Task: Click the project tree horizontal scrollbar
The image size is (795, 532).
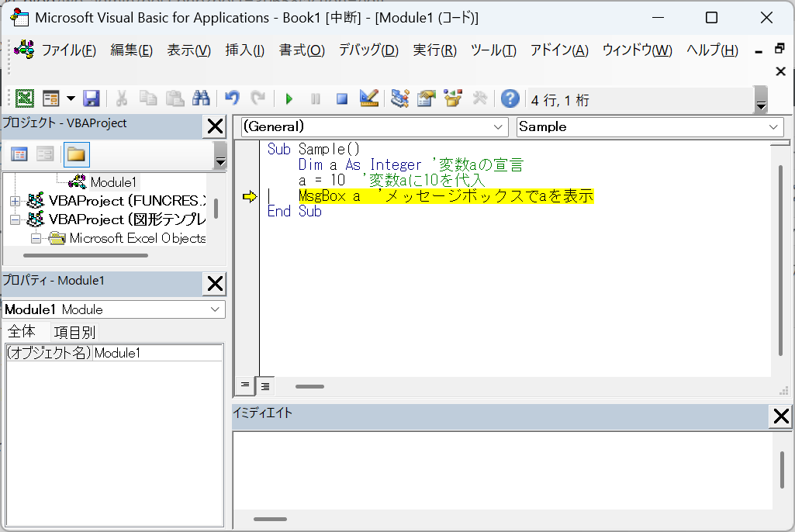Action: point(85,256)
